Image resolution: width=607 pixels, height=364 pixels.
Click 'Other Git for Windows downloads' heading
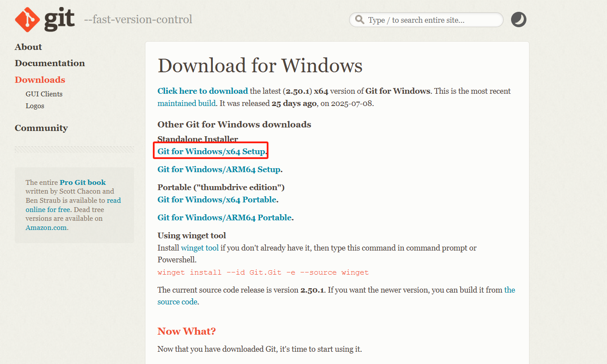[234, 124]
